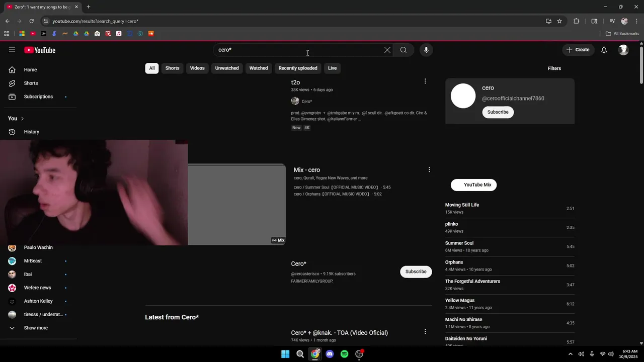Click the Chrome address bar URL
This screenshot has width=644, height=362.
[x=96, y=21]
